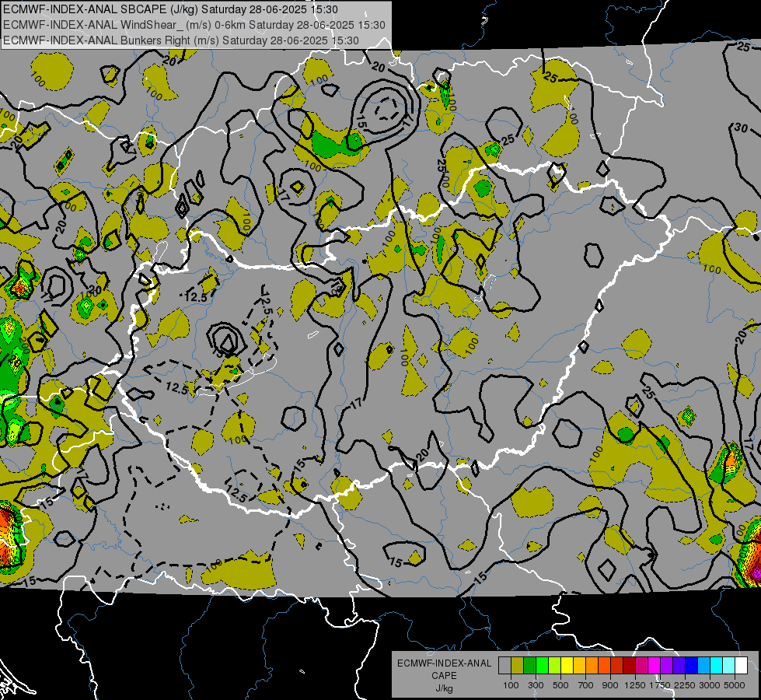Click the J/kg unit label in the legend
This screenshot has height=700, width=761.
point(444,688)
